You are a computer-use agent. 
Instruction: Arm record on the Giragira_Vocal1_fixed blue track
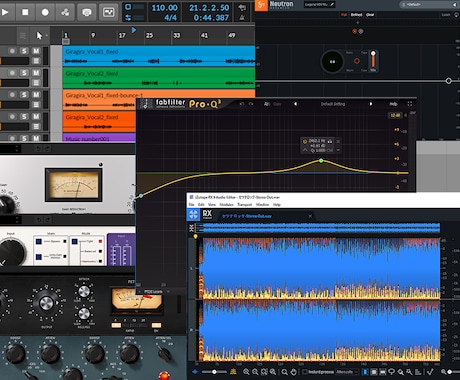pos(13,51)
